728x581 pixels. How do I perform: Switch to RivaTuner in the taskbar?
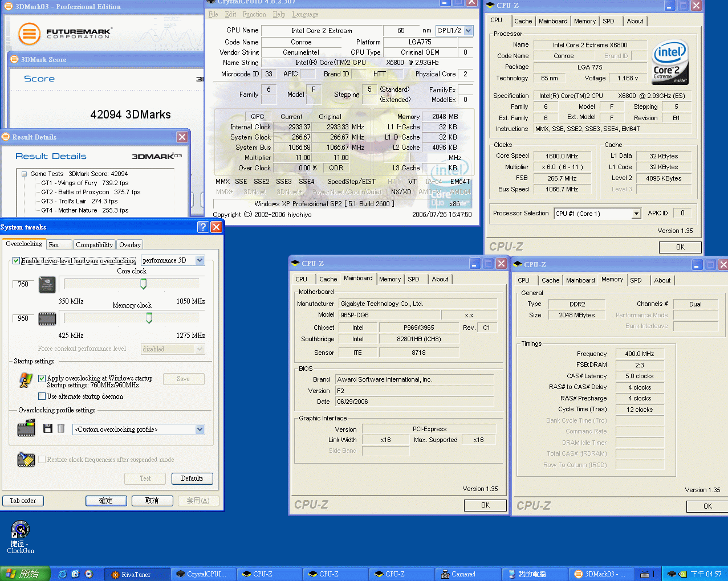point(137,574)
